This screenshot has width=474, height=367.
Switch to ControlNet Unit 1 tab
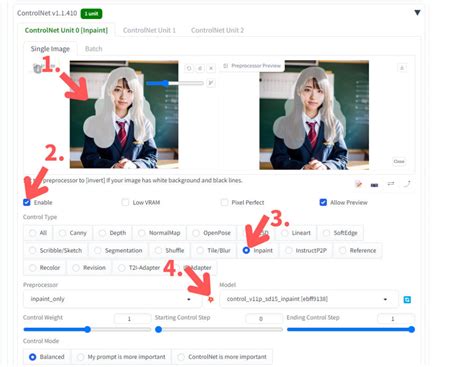click(149, 30)
